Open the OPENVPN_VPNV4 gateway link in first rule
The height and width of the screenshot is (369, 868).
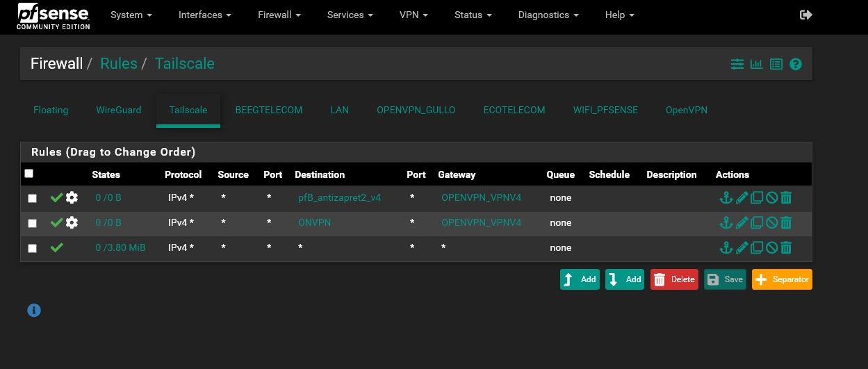point(481,197)
